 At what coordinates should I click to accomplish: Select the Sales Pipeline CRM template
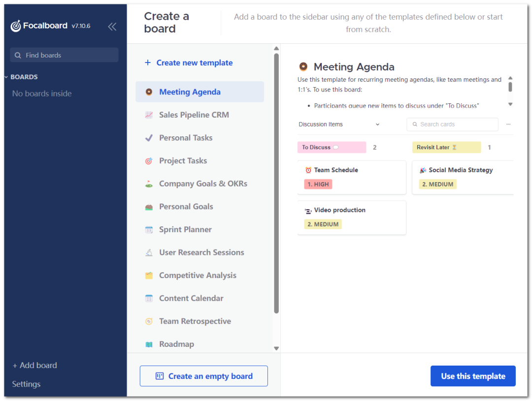pyautogui.click(x=200, y=115)
